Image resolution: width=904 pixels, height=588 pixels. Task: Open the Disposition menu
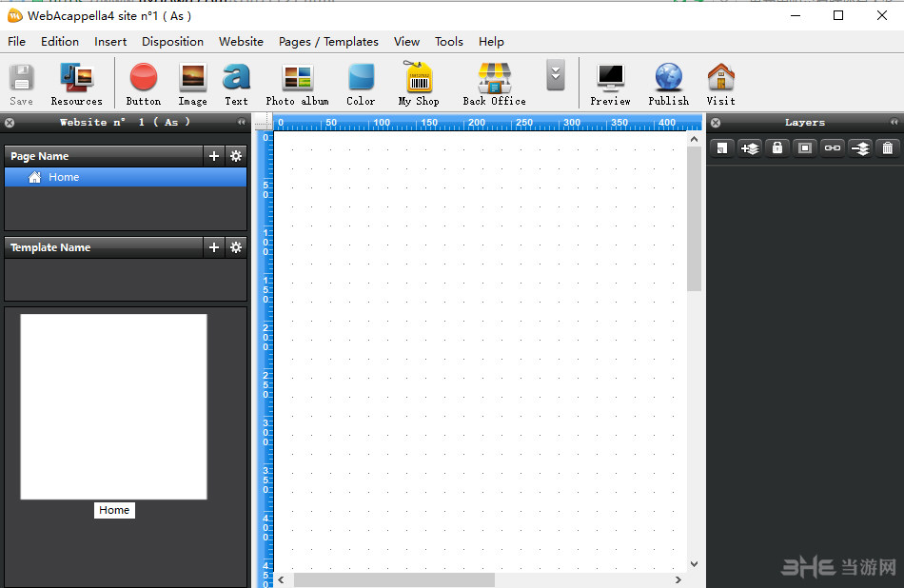(172, 42)
